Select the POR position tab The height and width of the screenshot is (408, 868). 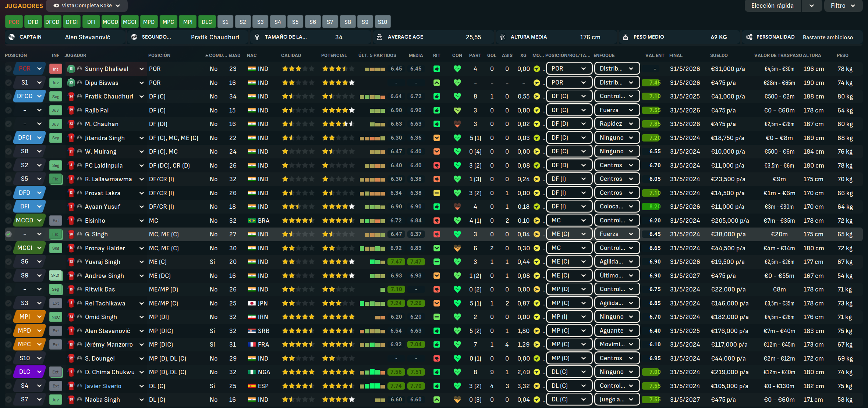[14, 22]
